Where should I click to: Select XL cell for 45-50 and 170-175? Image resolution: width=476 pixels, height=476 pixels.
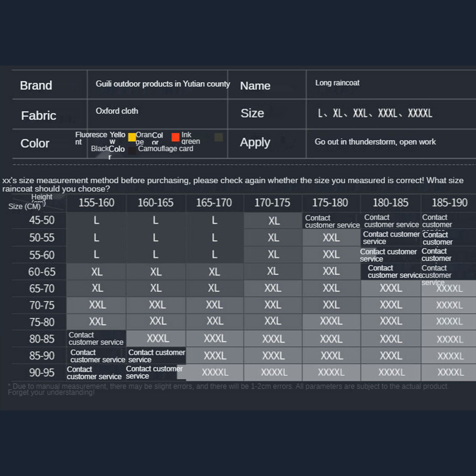click(x=274, y=221)
